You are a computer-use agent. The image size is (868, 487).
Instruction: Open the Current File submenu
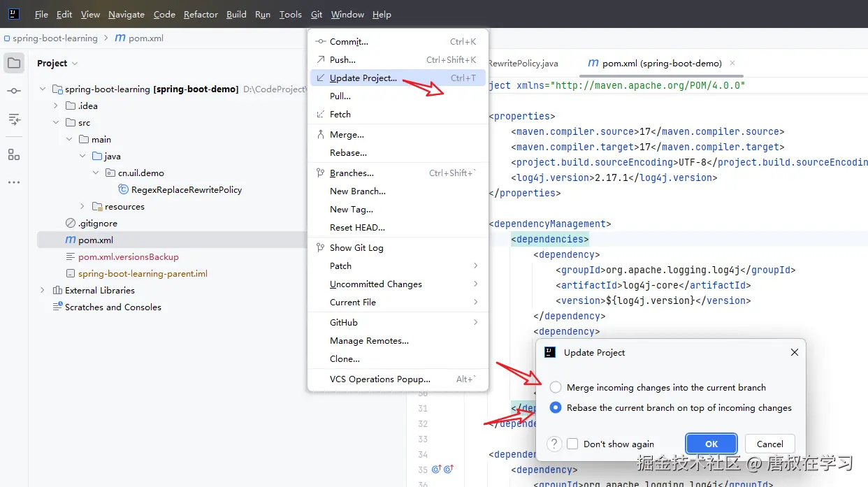398,303
